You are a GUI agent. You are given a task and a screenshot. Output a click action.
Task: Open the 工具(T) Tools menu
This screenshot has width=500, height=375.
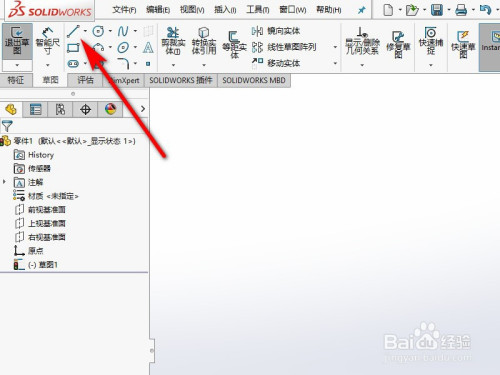258,10
